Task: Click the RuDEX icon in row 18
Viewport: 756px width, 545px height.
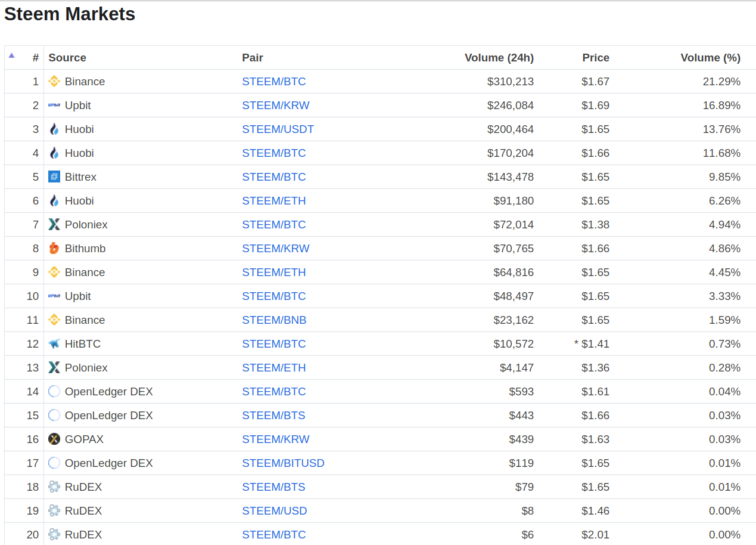Action: click(x=54, y=487)
